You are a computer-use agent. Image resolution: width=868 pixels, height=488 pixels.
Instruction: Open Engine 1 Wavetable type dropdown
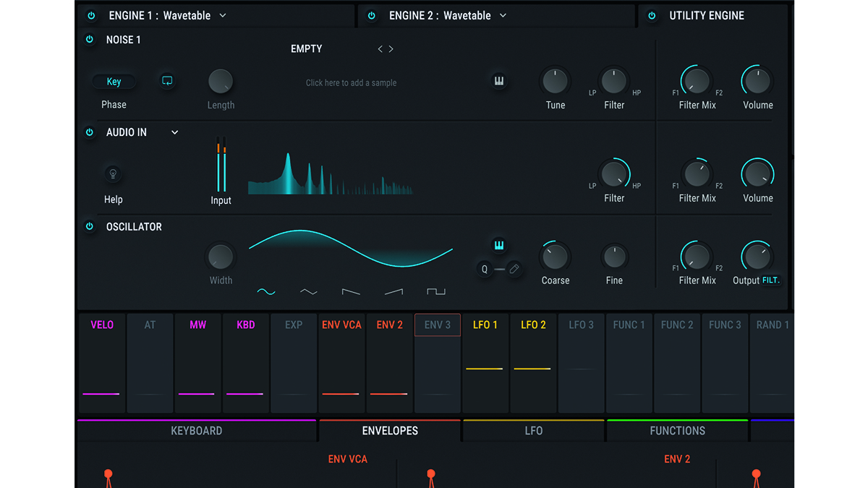pos(223,16)
